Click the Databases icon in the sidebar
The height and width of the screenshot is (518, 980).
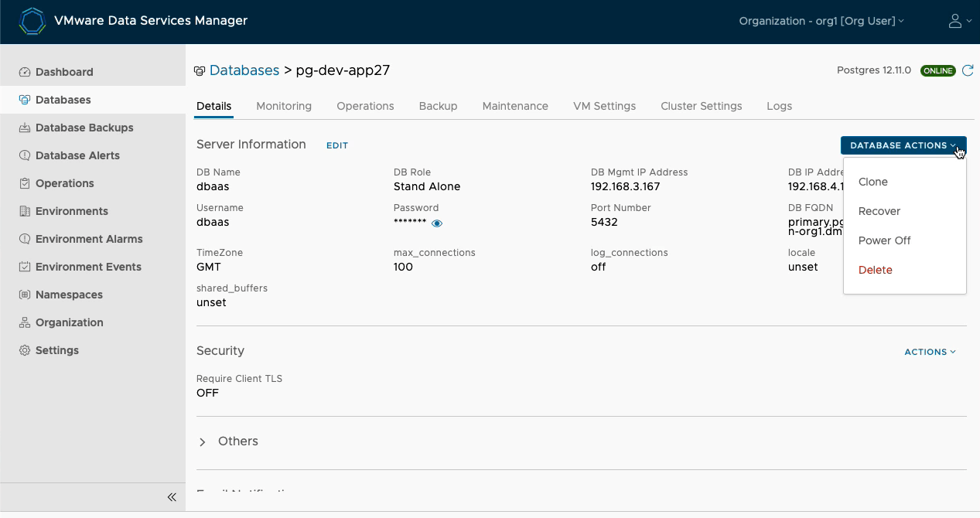tap(25, 100)
